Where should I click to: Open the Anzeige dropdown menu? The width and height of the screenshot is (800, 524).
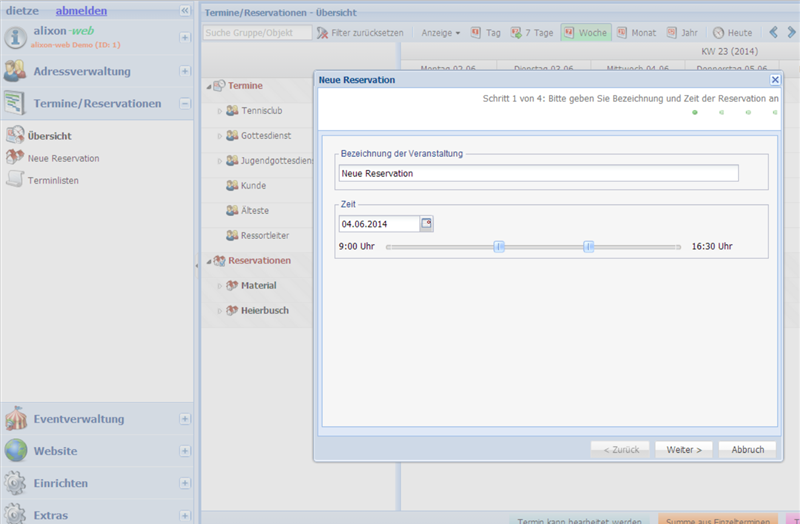(x=440, y=33)
